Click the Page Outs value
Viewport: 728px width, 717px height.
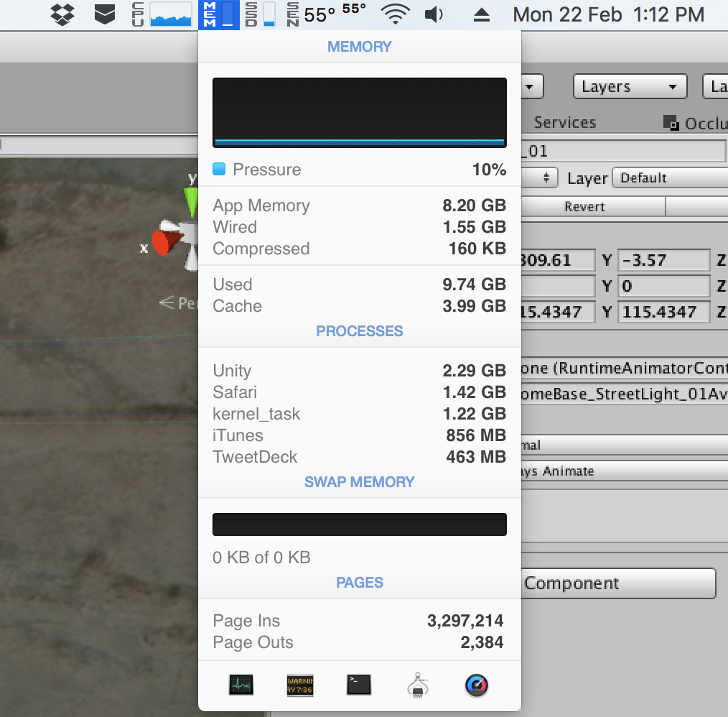coord(482,642)
